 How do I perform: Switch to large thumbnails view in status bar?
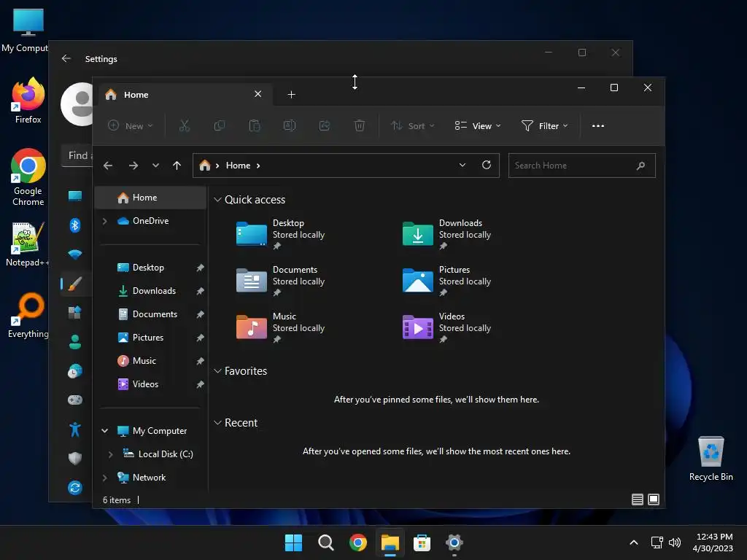coord(654,499)
